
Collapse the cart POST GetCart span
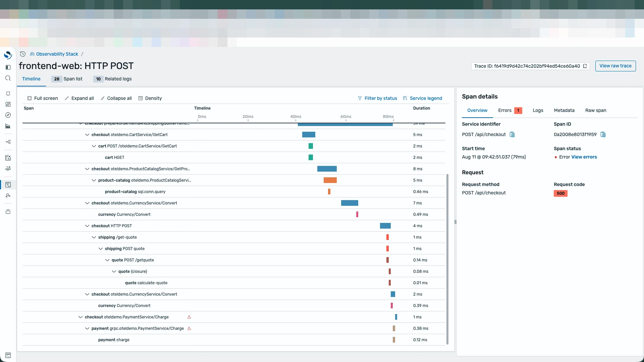(x=94, y=146)
